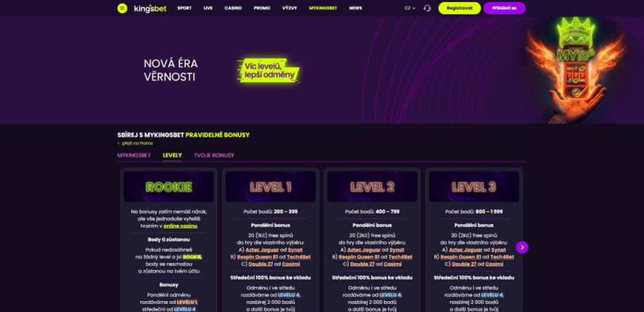Expand the CZ language dropdown
The width and height of the screenshot is (644, 312).
click(410, 8)
